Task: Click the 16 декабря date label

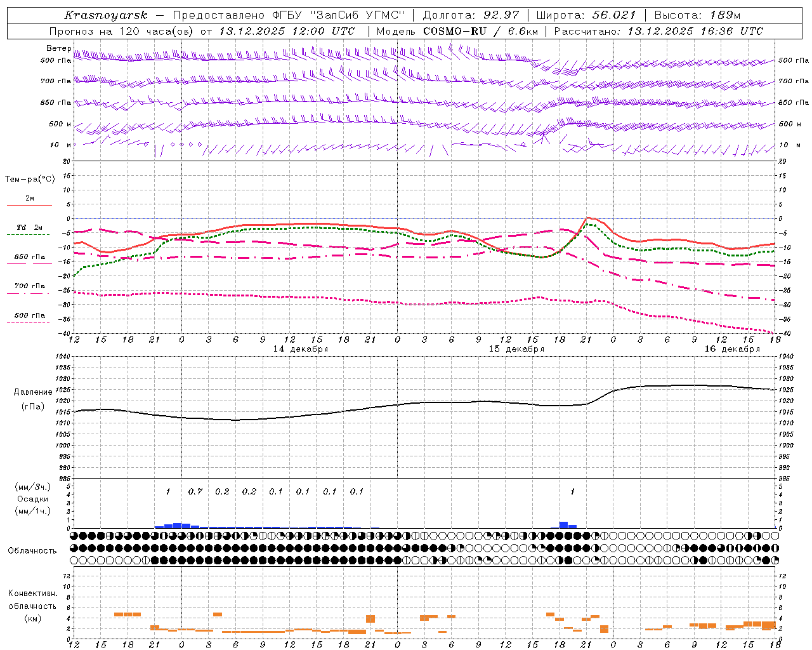Action: [732, 349]
